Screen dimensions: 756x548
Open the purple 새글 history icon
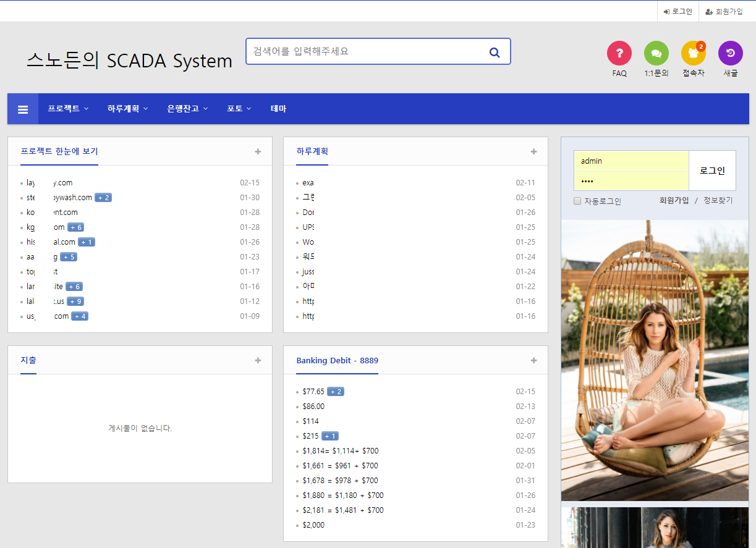click(x=730, y=53)
